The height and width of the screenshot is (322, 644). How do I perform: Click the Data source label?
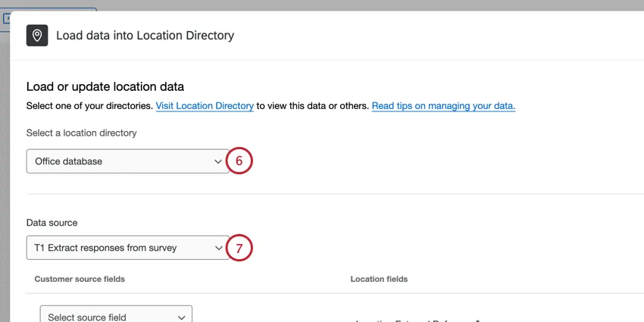(52, 223)
